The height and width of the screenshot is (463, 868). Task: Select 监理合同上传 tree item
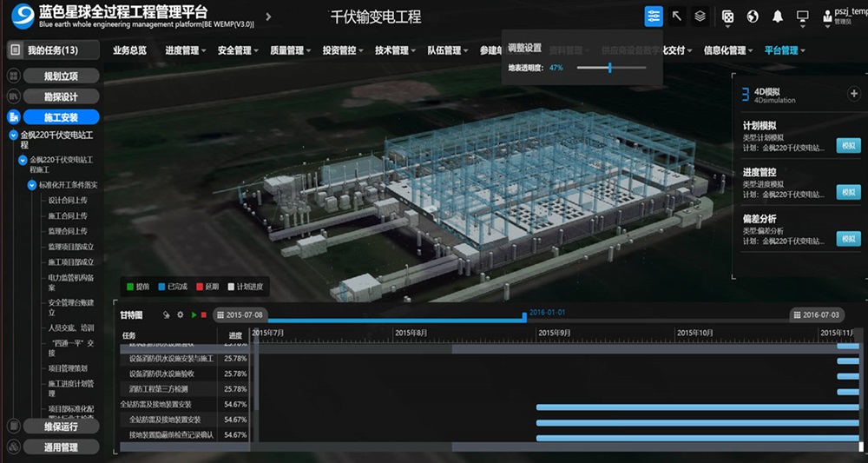tap(68, 231)
